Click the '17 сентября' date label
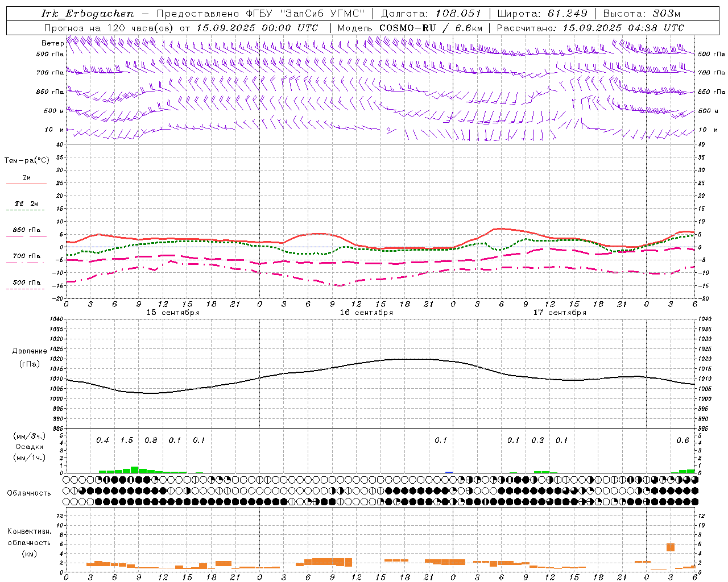728x582 pixels. click(560, 312)
